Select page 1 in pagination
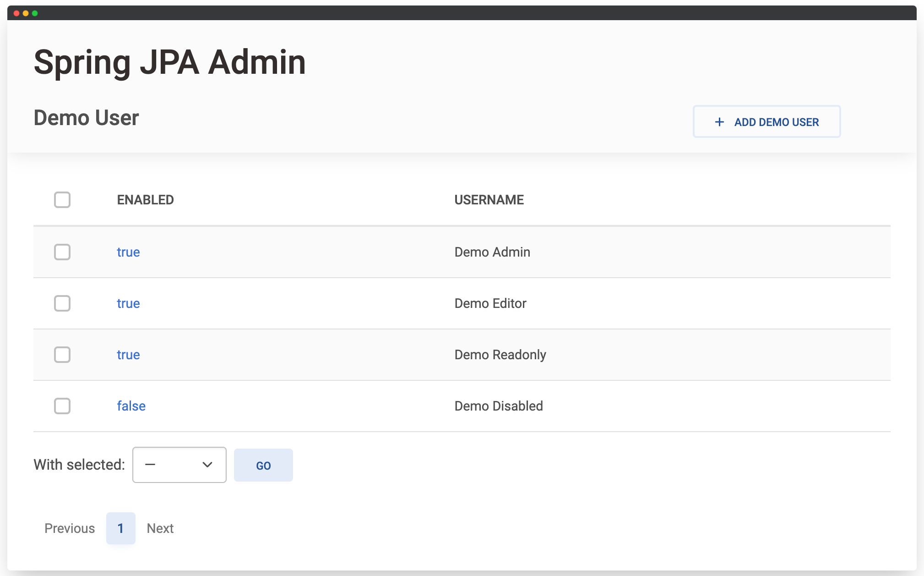This screenshot has width=924, height=576. pos(121,528)
